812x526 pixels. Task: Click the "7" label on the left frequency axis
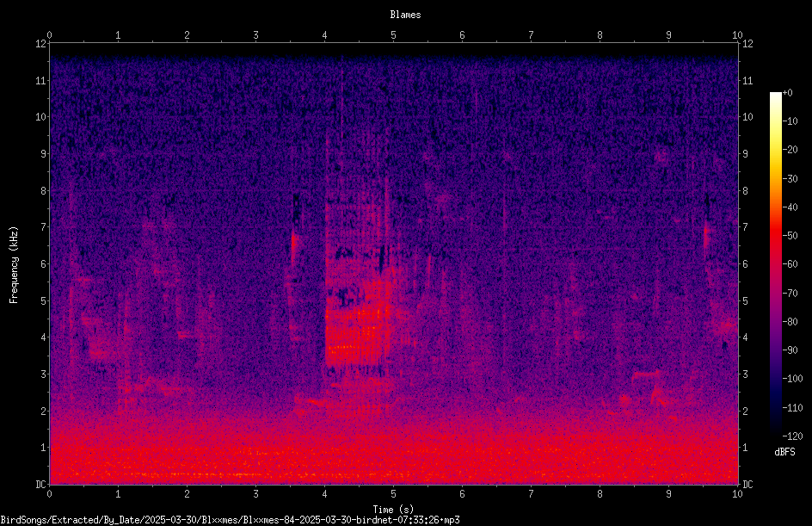click(44, 227)
